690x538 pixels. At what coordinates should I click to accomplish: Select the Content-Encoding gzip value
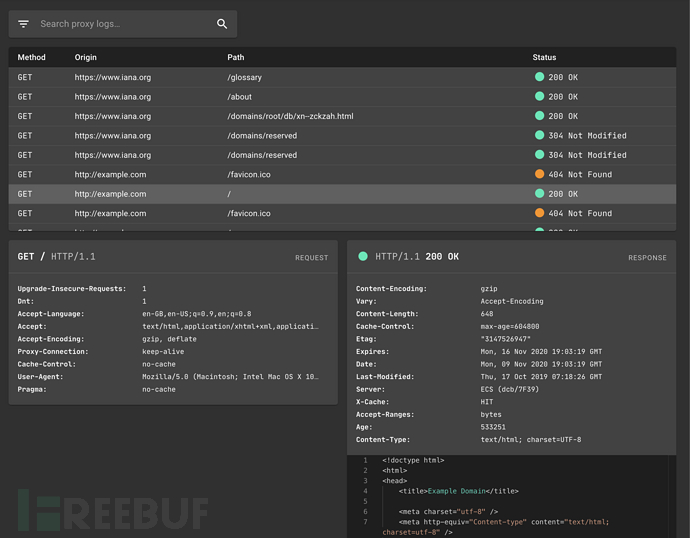point(489,289)
